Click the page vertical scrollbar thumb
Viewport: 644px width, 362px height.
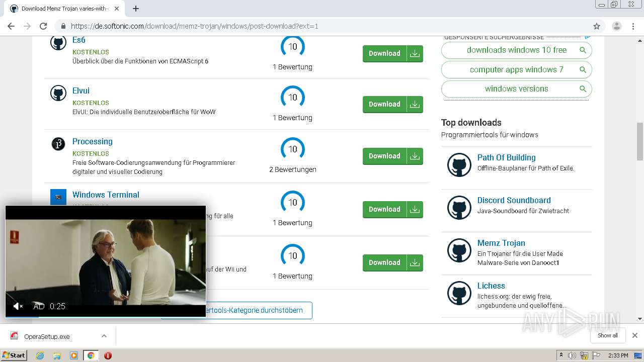639,141
